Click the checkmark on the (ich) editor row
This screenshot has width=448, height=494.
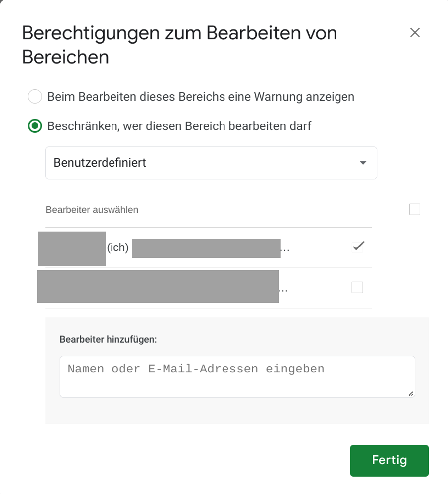pyautogui.click(x=357, y=245)
